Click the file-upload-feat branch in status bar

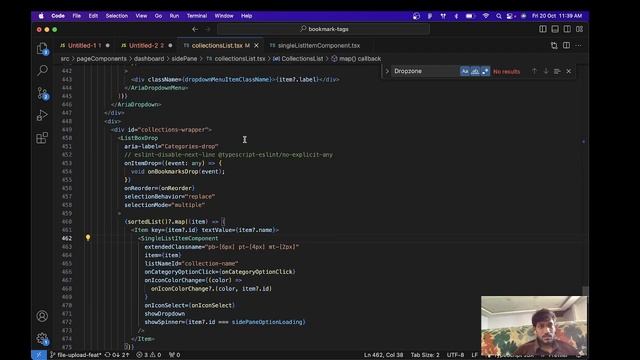click(x=76, y=355)
